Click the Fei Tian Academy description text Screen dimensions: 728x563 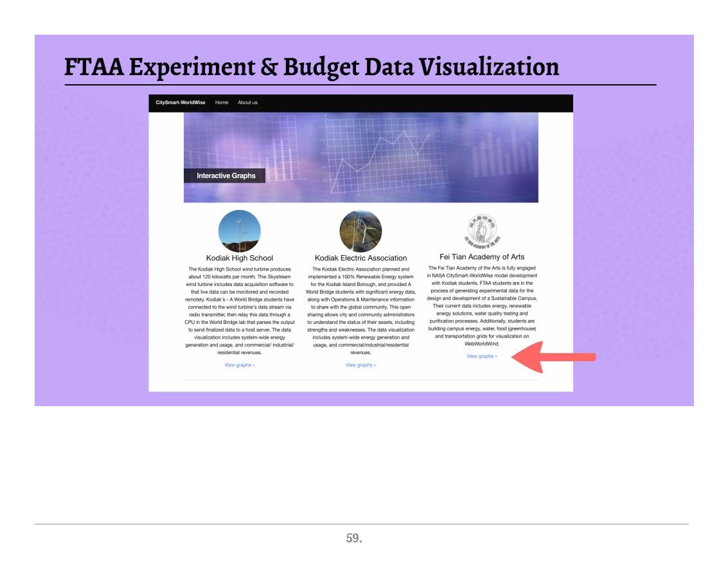coord(482,306)
